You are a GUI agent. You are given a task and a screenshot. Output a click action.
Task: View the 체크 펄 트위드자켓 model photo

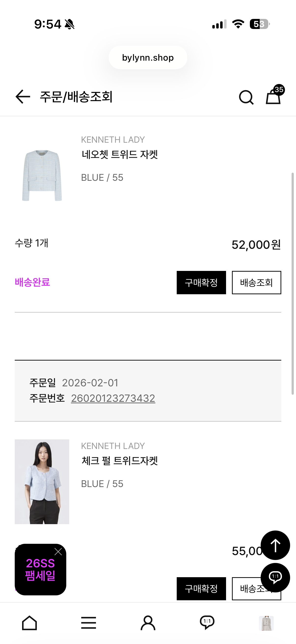(42, 481)
